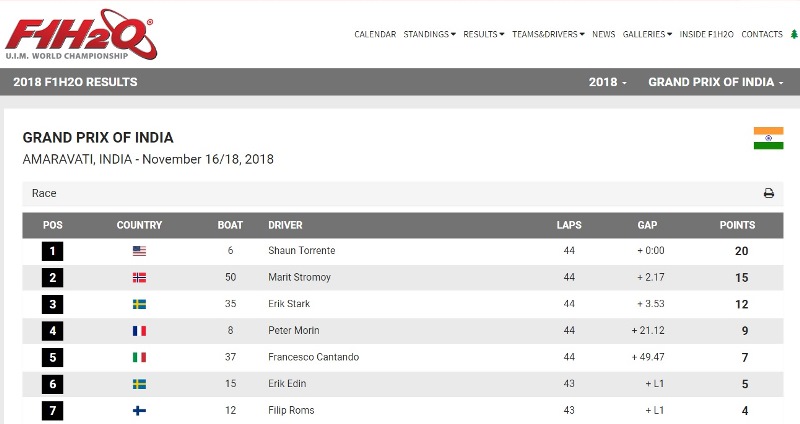800x424 pixels.
Task: Open the Standings dropdown menu
Action: coord(429,34)
